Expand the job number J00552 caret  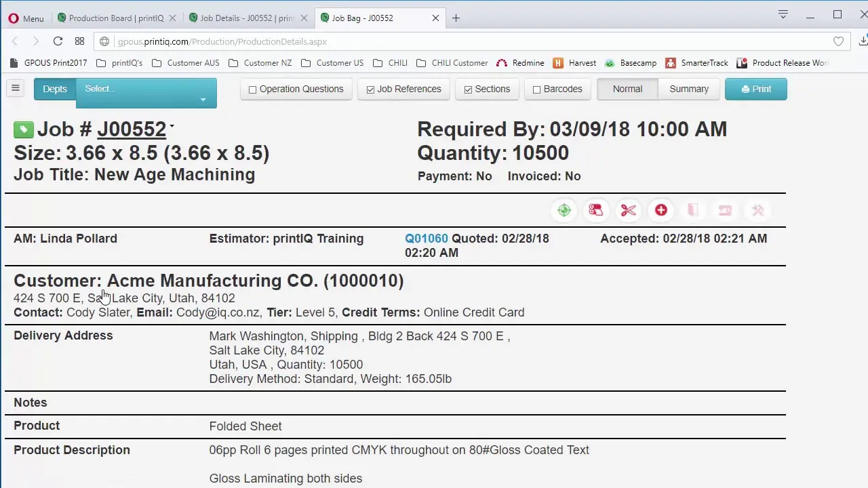(x=172, y=126)
